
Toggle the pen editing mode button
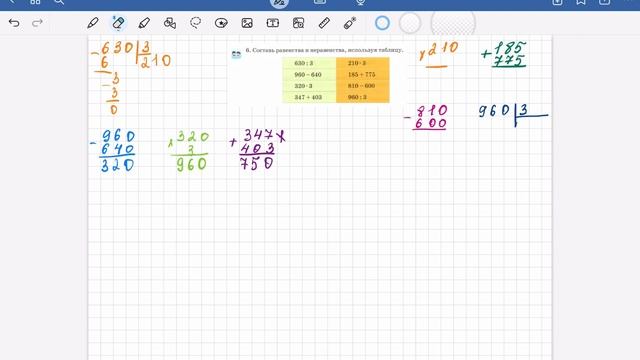[280, 3]
